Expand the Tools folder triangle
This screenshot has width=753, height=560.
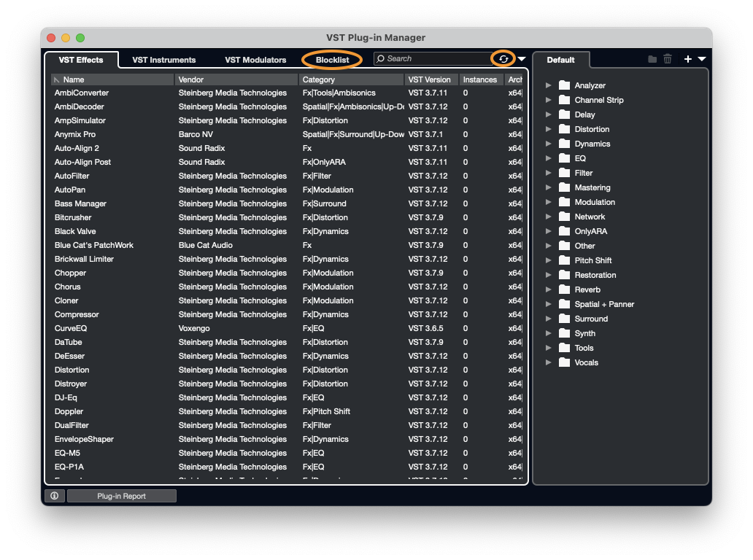[548, 348]
